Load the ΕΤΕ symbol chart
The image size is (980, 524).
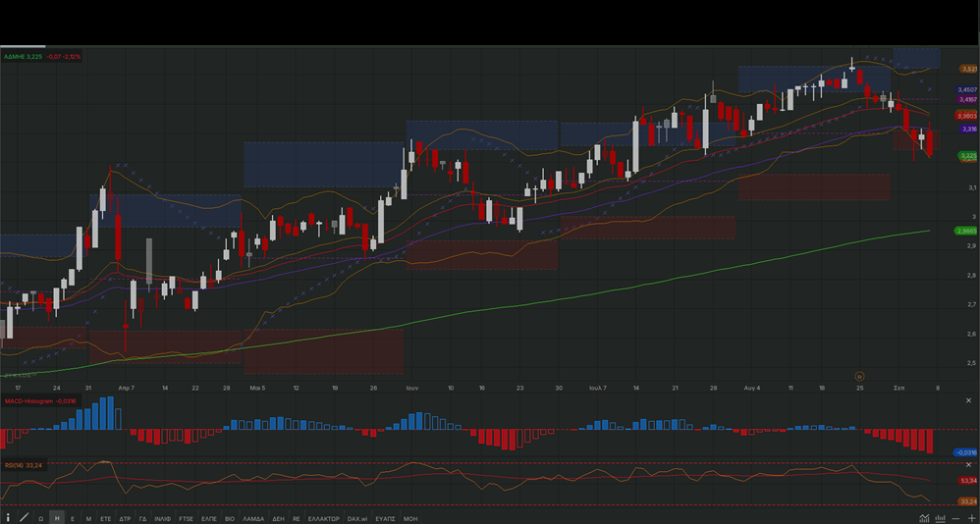[x=106, y=518]
